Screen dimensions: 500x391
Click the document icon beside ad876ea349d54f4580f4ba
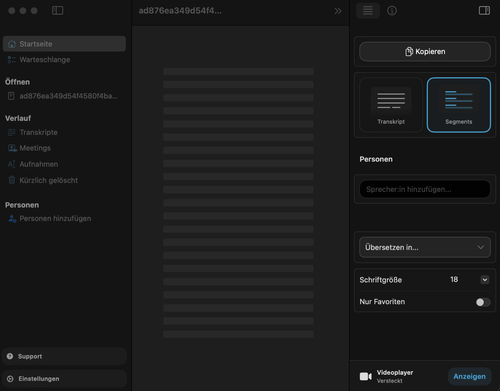pyautogui.click(x=11, y=96)
